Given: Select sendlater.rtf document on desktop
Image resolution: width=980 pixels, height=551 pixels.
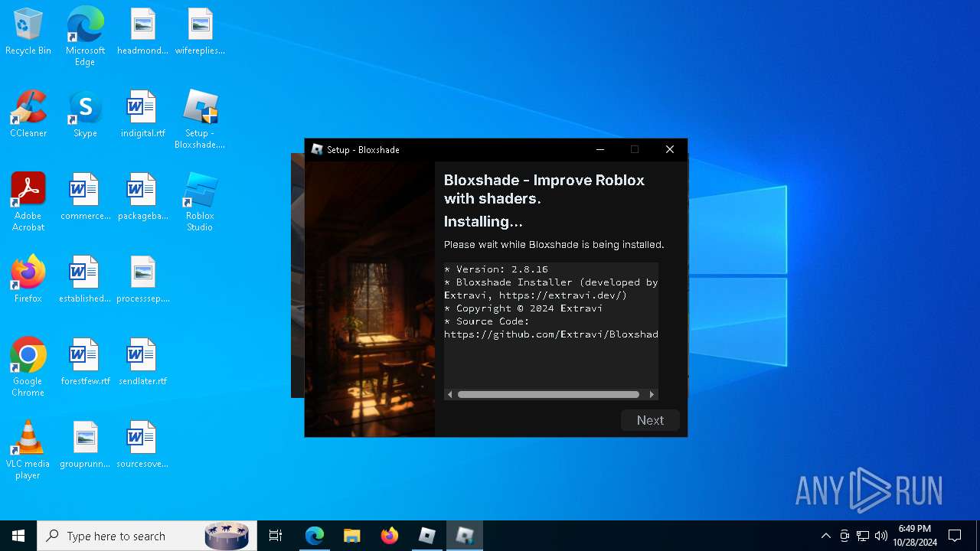Looking at the screenshot, I should (x=142, y=363).
